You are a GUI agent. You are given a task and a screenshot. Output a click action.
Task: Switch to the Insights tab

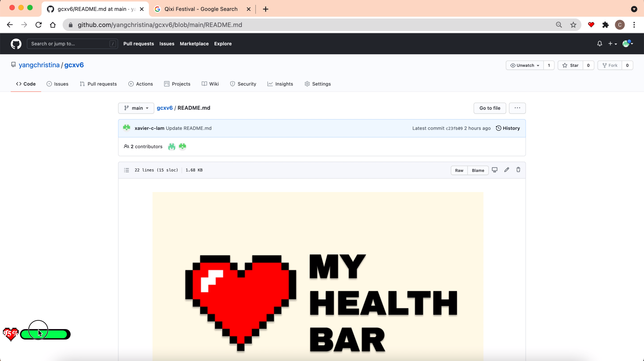tap(280, 84)
